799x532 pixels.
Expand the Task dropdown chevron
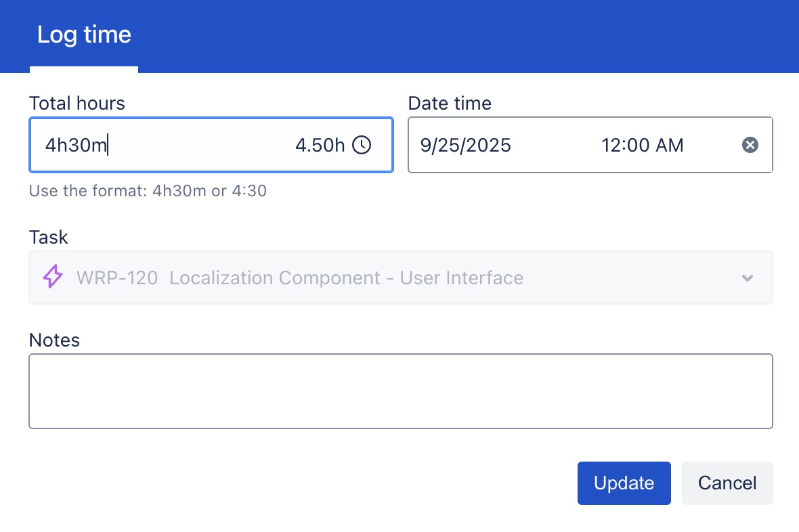[748, 278]
